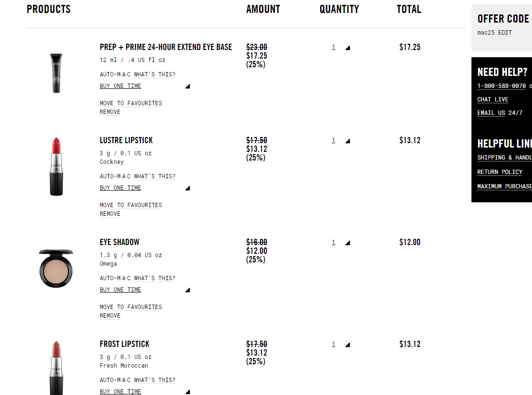Image resolution: width=532 pixels, height=395 pixels.
Task: Move Lustre Lipstick to favourites
Action: point(131,205)
